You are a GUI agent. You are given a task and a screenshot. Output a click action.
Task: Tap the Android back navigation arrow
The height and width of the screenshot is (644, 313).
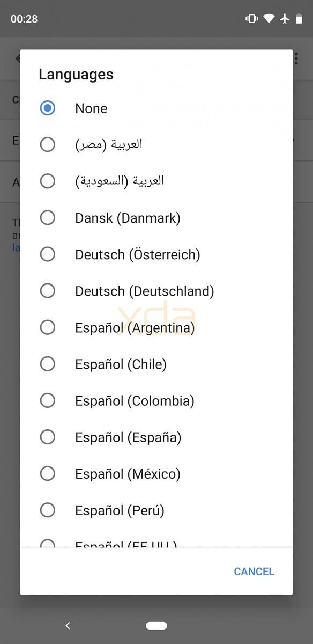tap(68, 625)
